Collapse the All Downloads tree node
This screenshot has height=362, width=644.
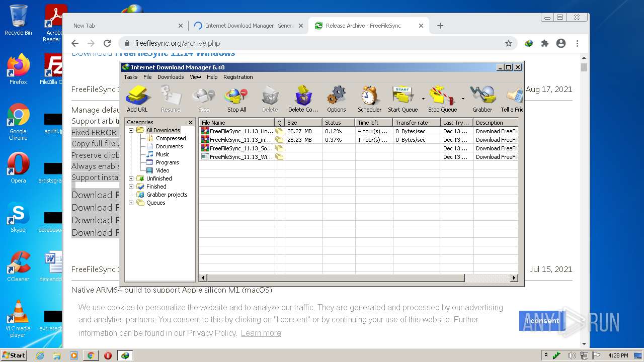131,130
